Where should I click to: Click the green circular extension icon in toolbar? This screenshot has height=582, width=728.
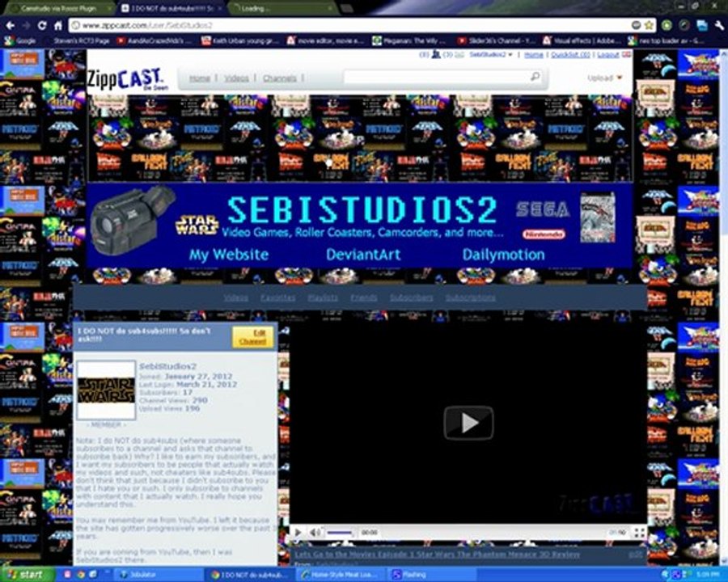(667, 25)
